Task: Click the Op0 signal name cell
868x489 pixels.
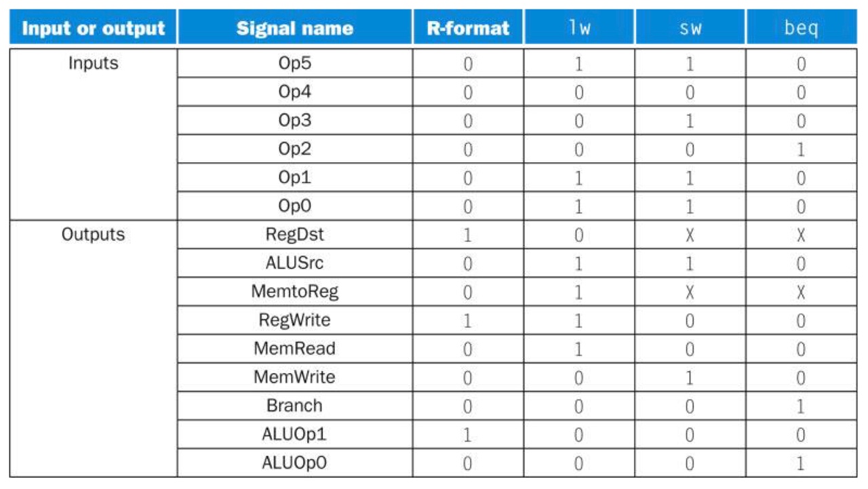Action: point(294,206)
